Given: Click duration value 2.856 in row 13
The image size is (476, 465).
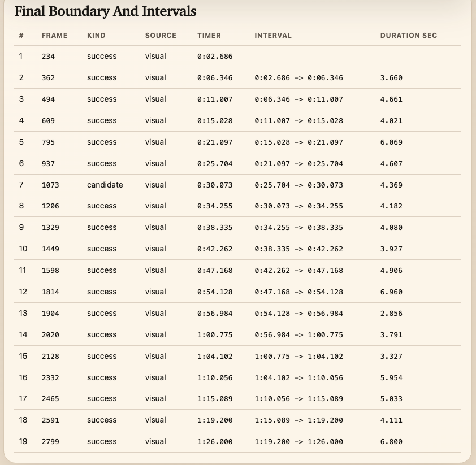Looking at the screenshot, I should (x=391, y=314).
